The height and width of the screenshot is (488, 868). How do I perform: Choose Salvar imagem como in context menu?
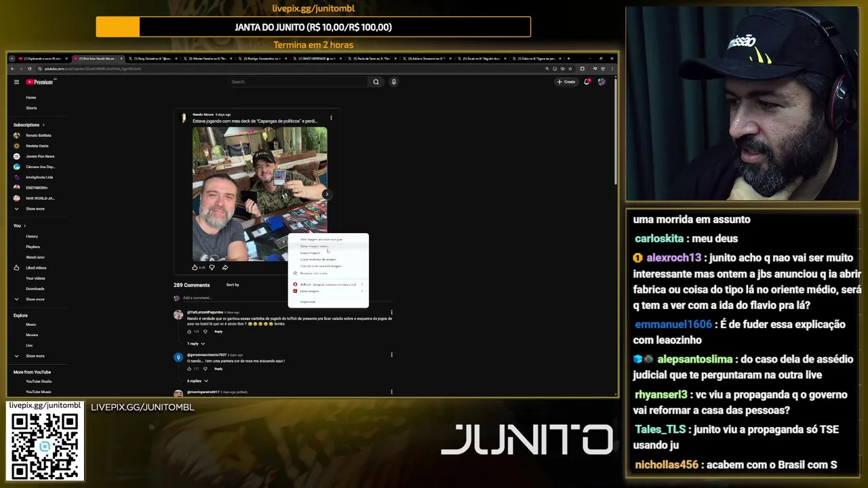(328, 246)
